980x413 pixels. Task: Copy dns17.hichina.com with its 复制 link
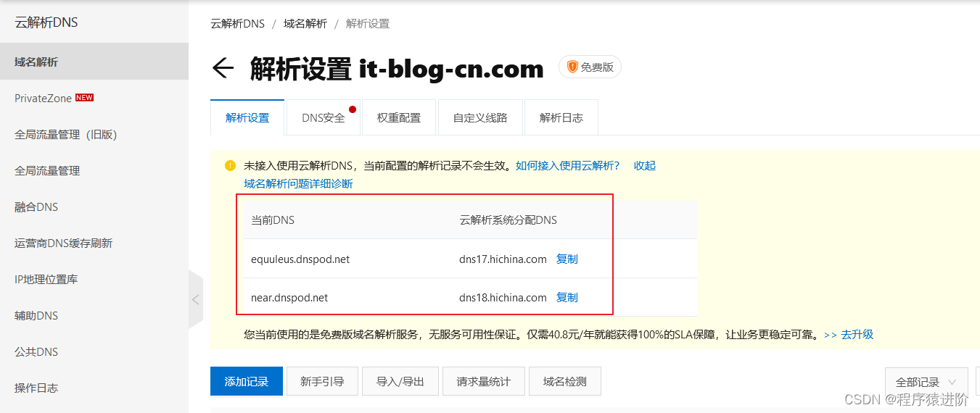pyautogui.click(x=567, y=259)
